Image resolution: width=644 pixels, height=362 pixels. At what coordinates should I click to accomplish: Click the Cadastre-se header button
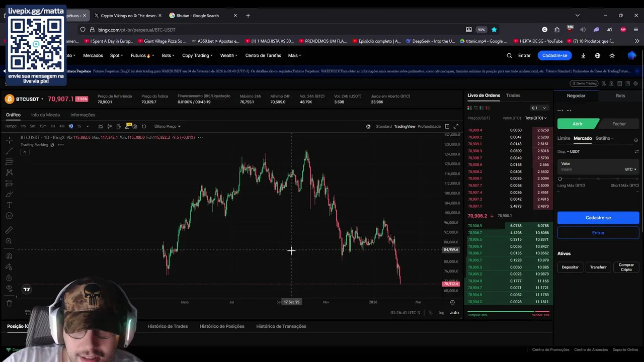coord(554,55)
